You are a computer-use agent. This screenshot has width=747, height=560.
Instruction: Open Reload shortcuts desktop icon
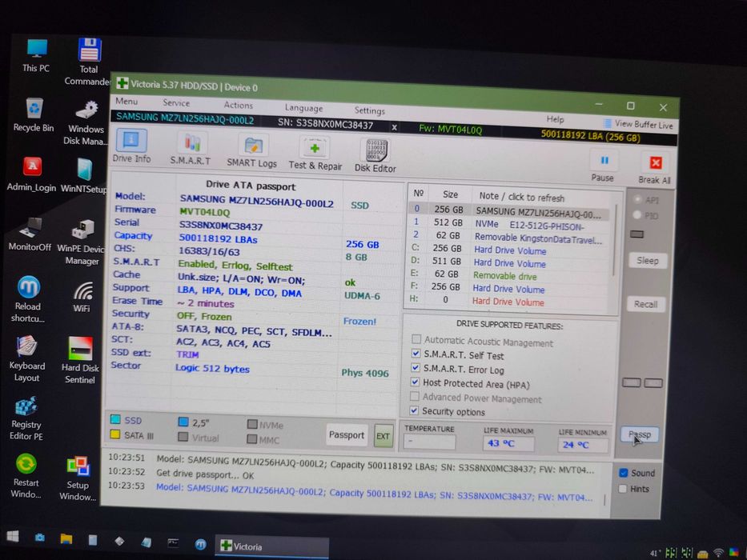[x=28, y=299]
